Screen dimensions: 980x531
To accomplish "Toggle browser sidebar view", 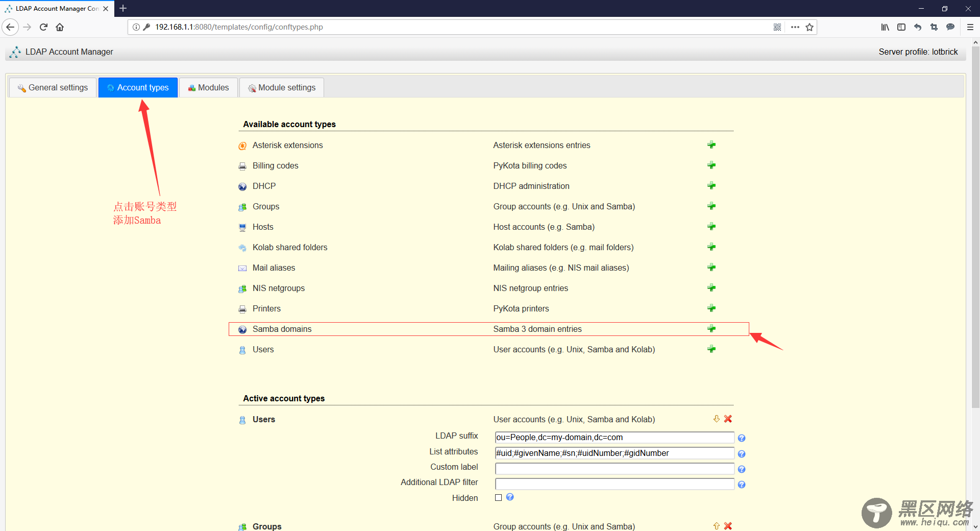I will (x=901, y=27).
